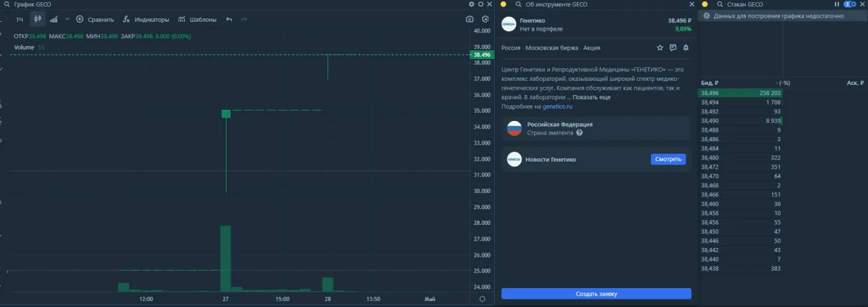868x307 pixels.
Task: Open chart widget settings gear
Action: (x=472, y=4)
